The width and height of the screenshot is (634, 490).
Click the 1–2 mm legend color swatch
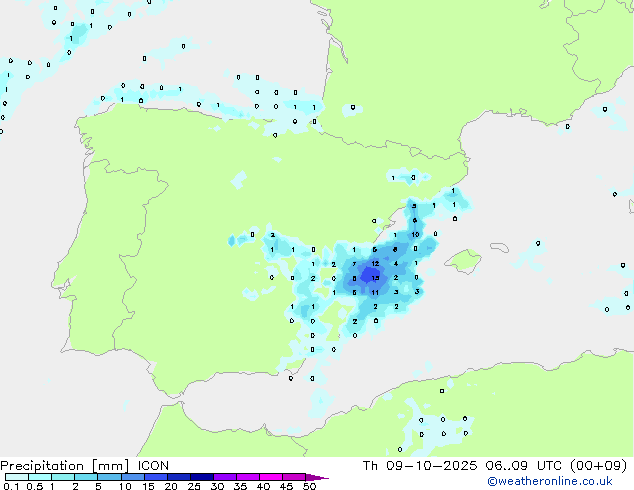[x=63, y=477]
